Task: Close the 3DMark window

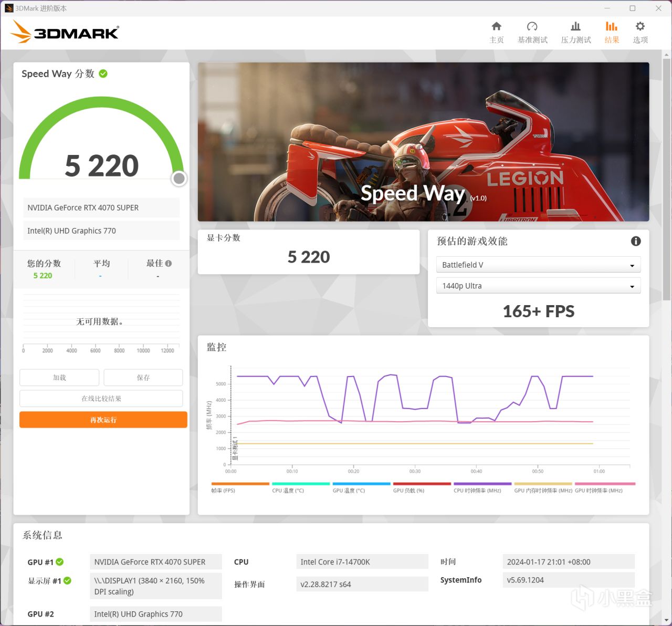Action: (x=658, y=8)
